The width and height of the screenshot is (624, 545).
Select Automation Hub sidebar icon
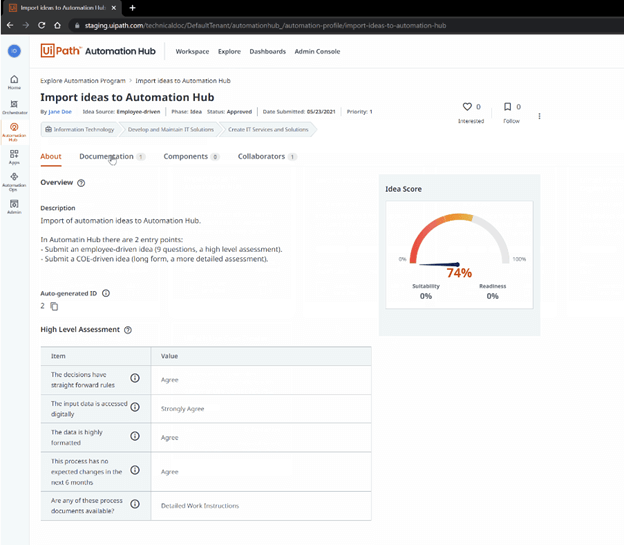pyautogui.click(x=14, y=132)
